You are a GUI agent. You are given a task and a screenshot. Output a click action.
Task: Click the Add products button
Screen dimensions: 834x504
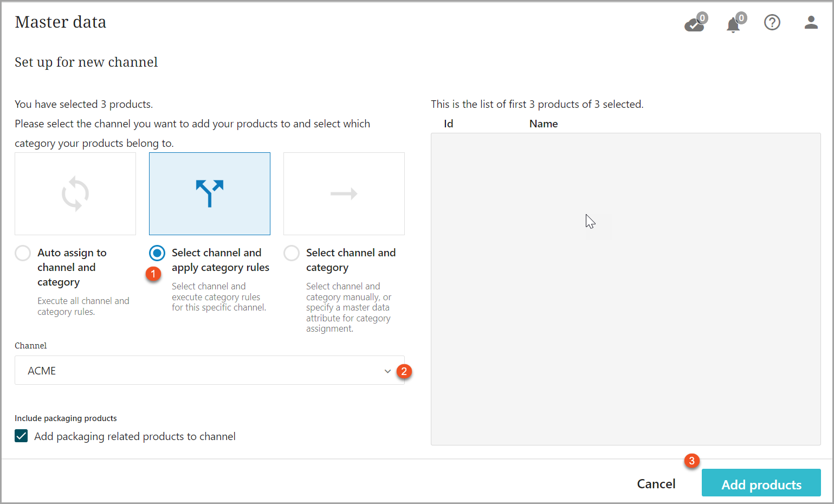pos(761,483)
